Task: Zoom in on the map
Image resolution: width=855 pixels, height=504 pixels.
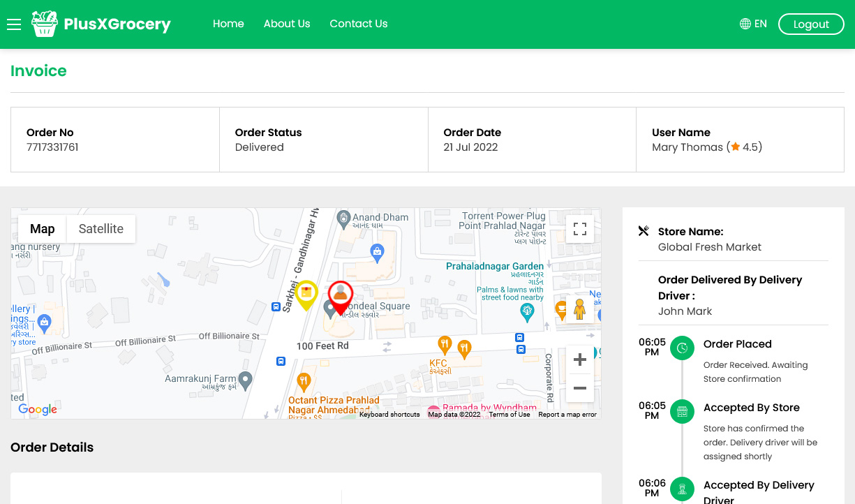Action: [579, 360]
